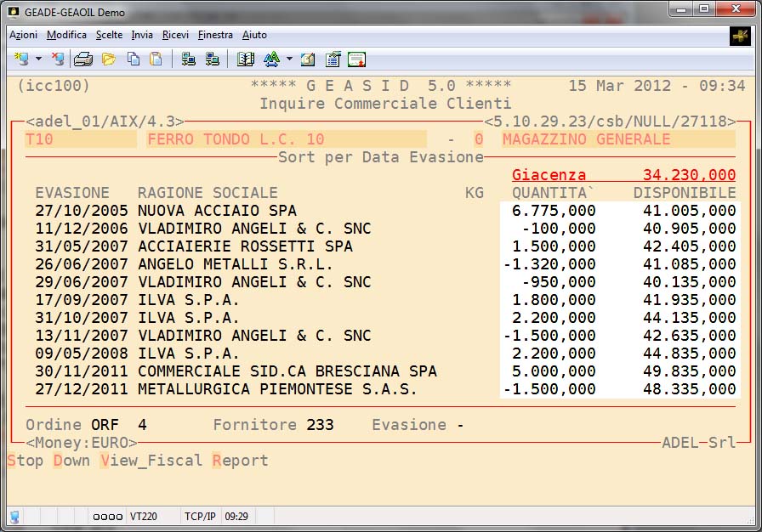Click the yellow open folder toolbar icon
The image size is (762, 532).
(108, 59)
